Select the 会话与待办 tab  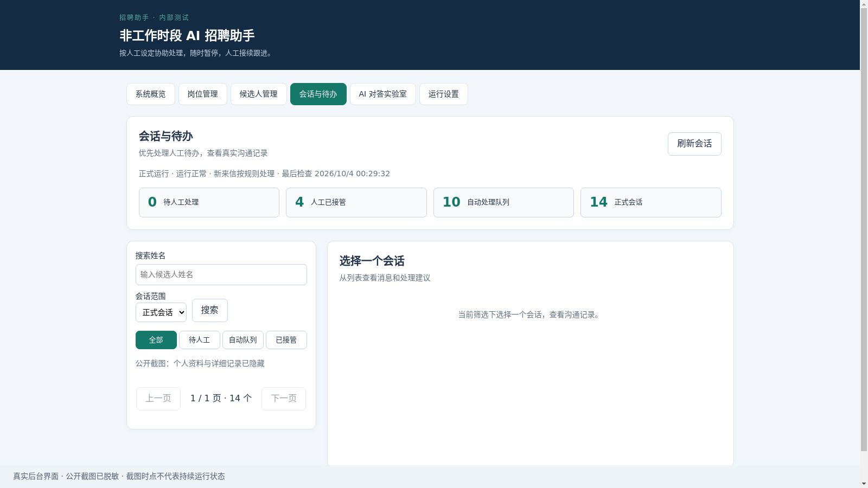click(x=318, y=94)
